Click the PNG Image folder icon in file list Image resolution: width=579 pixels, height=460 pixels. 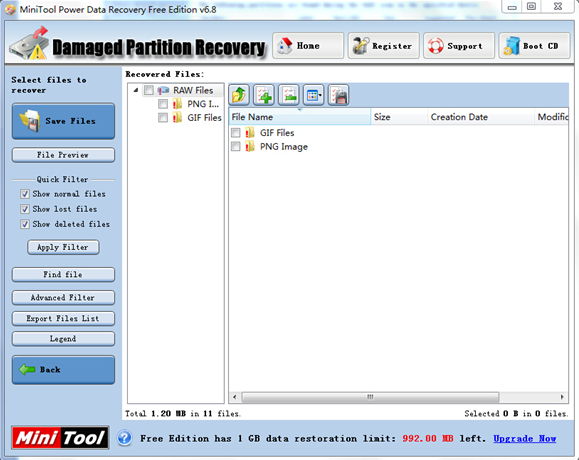coord(250,147)
